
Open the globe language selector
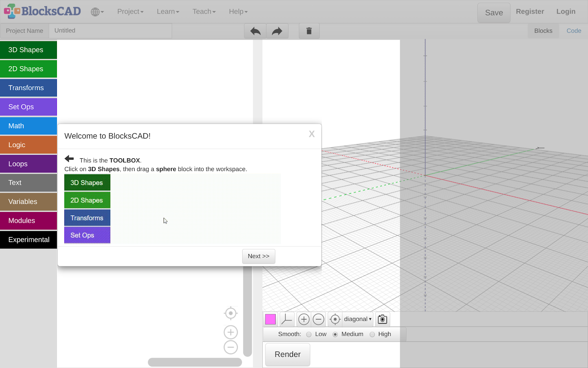[x=97, y=12]
